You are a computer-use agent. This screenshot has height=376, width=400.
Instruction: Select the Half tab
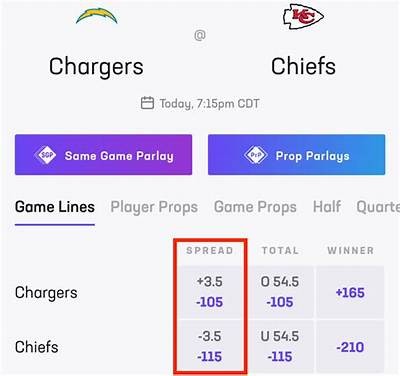(327, 207)
